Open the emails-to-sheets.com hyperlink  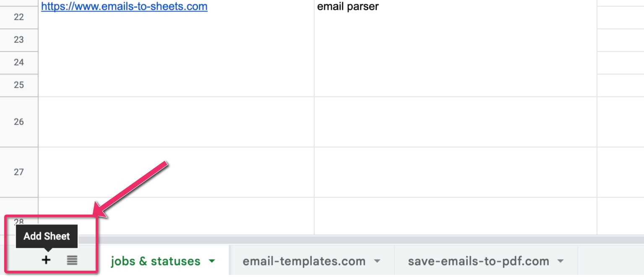[124, 7]
